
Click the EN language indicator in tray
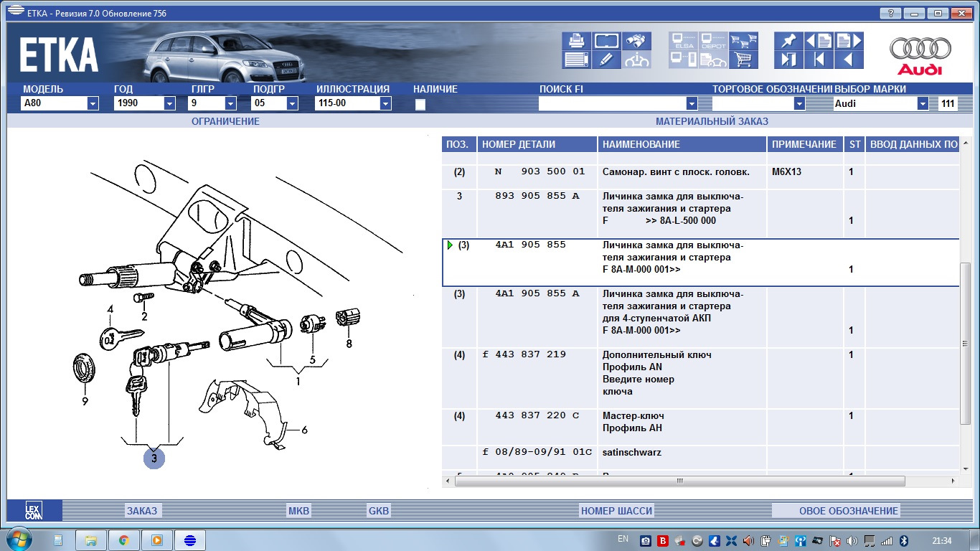[623, 539]
